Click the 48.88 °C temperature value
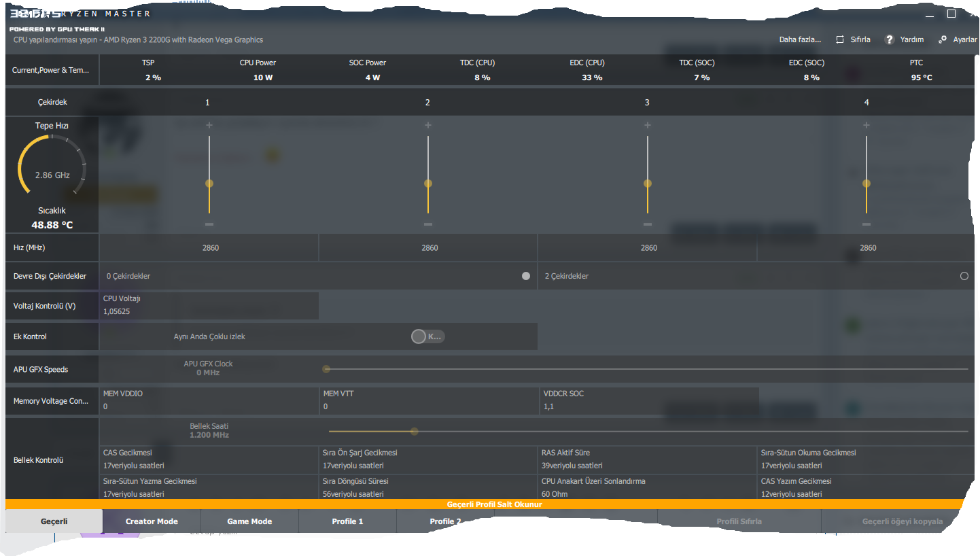The width and height of the screenshot is (980, 556). (x=52, y=224)
